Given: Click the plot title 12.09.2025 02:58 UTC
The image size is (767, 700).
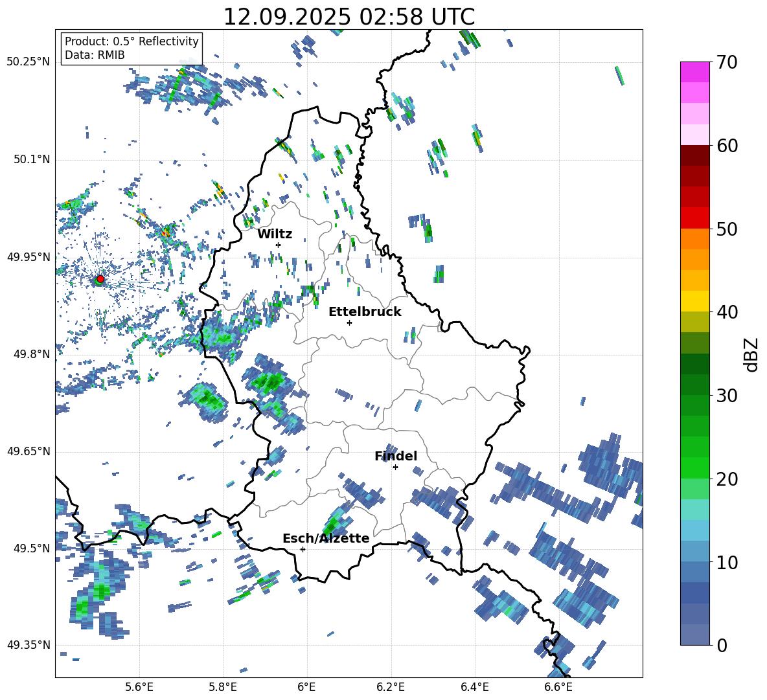Looking at the screenshot, I should 349,17.
